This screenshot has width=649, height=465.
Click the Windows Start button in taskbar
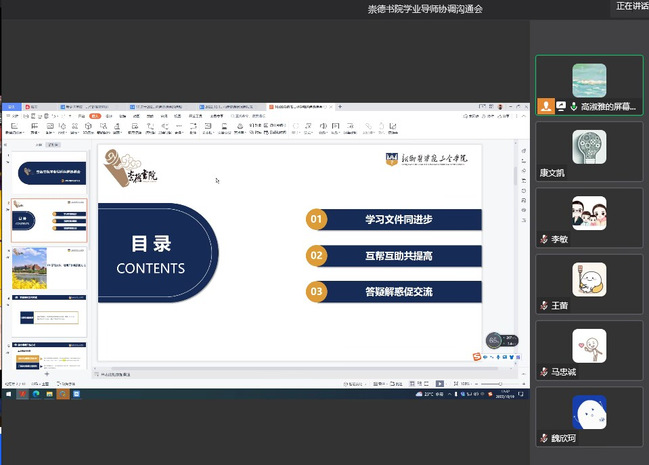[x=8, y=394]
